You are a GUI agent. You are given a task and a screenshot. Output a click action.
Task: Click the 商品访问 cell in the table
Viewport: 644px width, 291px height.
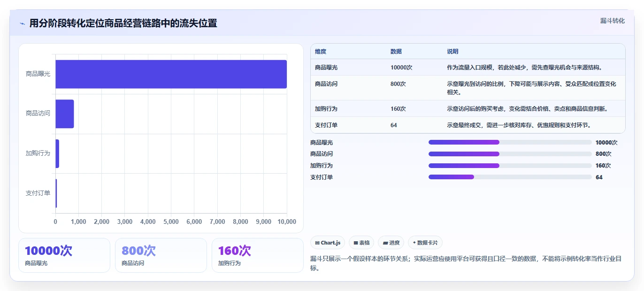click(x=326, y=84)
